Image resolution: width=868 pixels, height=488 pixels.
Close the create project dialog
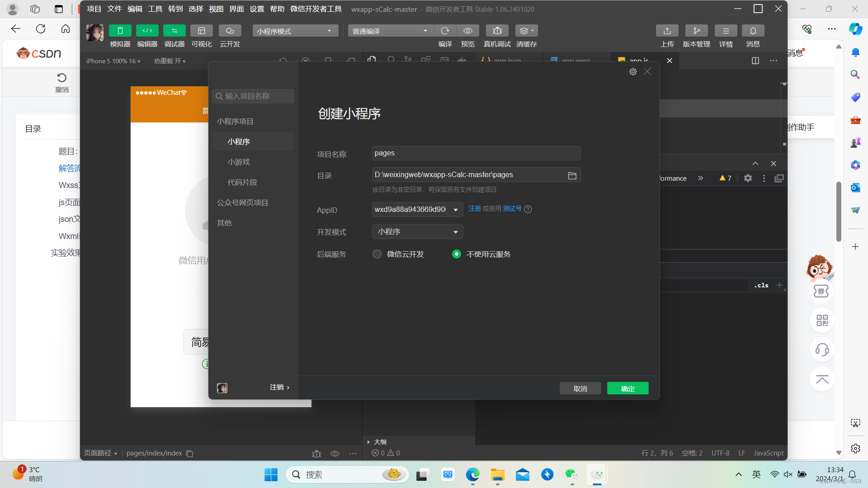[647, 71]
